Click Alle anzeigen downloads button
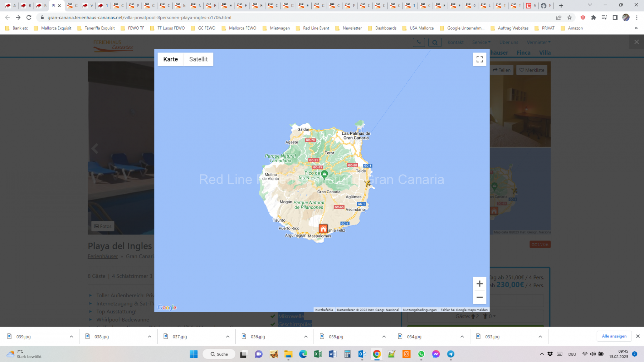Viewport: 644px width, 362px height. pos(614,336)
